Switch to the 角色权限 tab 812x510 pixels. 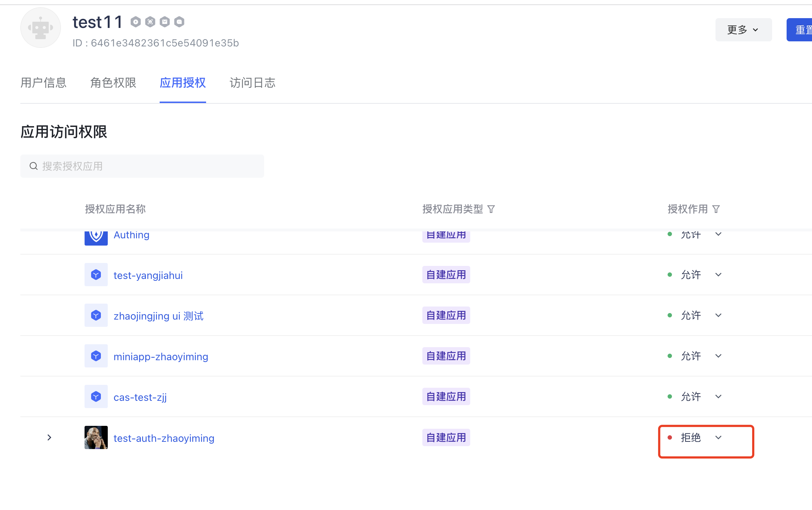coord(113,83)
